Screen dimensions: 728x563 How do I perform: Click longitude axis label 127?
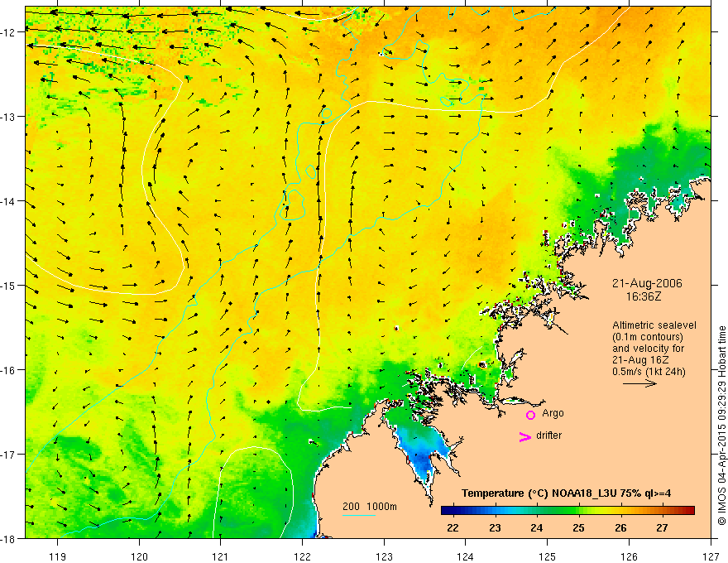coord(711,556)
